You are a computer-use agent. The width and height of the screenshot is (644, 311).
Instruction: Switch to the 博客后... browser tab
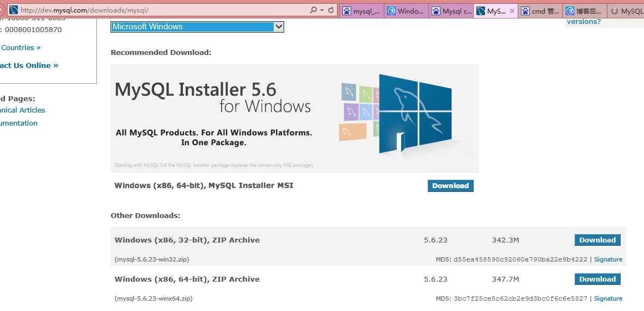[x=585, y=11]
